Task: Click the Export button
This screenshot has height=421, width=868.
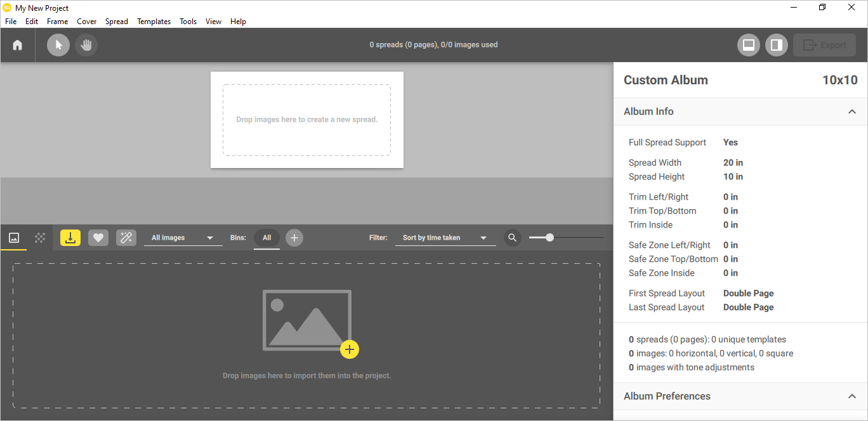Action: [824, 44]
